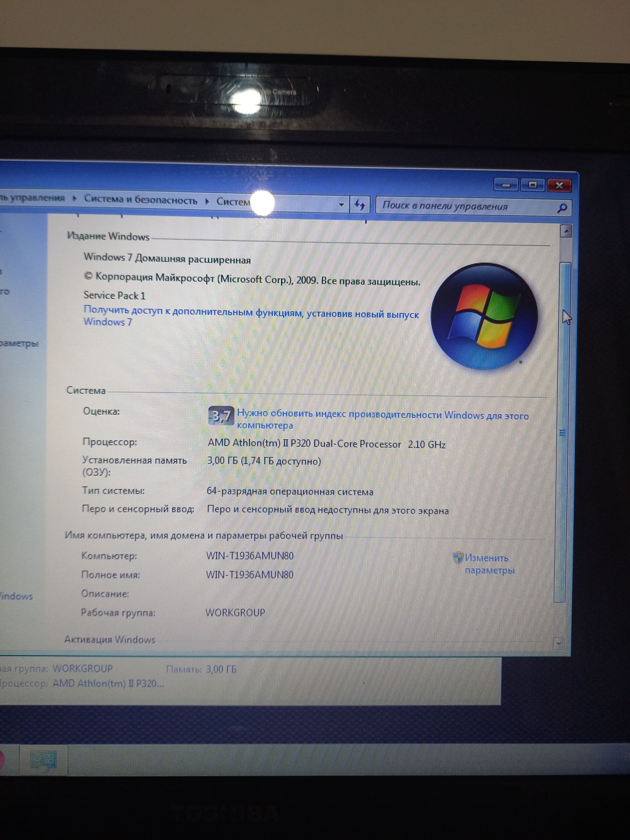Viewport: 630px width, 840px height.
Task: Select '64-разрядная операционная система' text
Action: pos(290,491)
